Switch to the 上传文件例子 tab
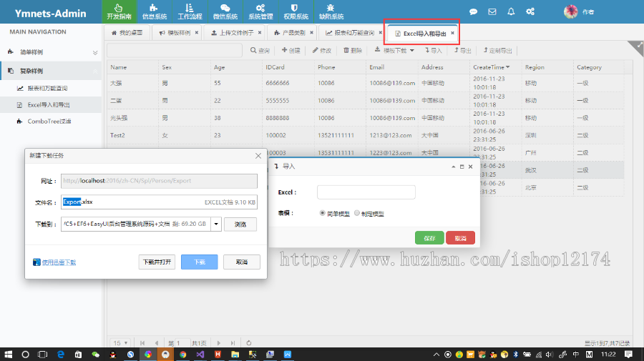This screenshot has height=361, width=644. [233, 33]
